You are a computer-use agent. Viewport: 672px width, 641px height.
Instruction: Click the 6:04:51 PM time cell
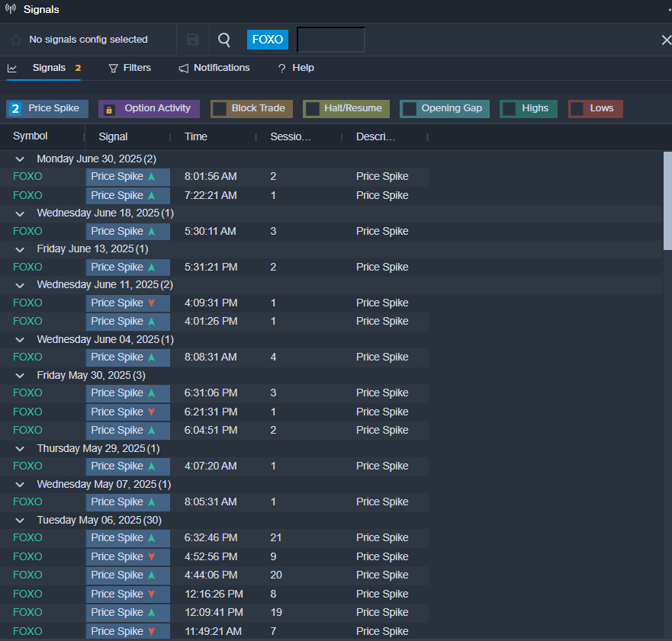tap(211, 430)
